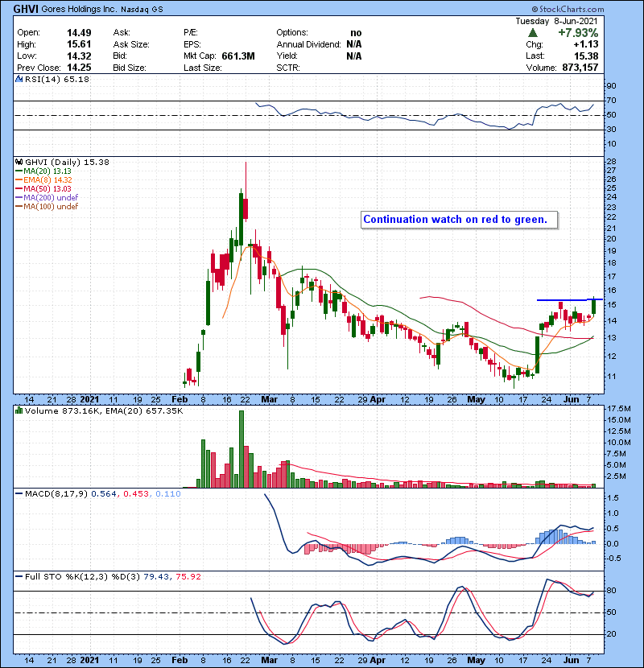Click the MA(100) undef legend entry
Image resolution: width=644 pixels, height=668 pixels.
coord(47,207)
